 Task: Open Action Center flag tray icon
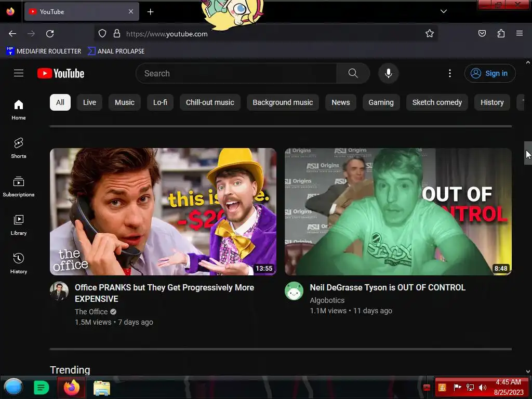tap(457, 388)
